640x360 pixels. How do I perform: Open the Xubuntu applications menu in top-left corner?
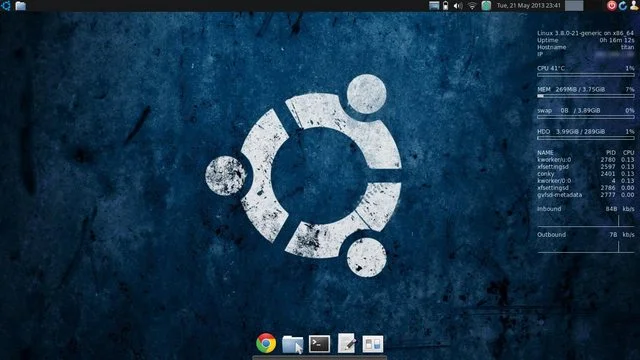point(6,6)
